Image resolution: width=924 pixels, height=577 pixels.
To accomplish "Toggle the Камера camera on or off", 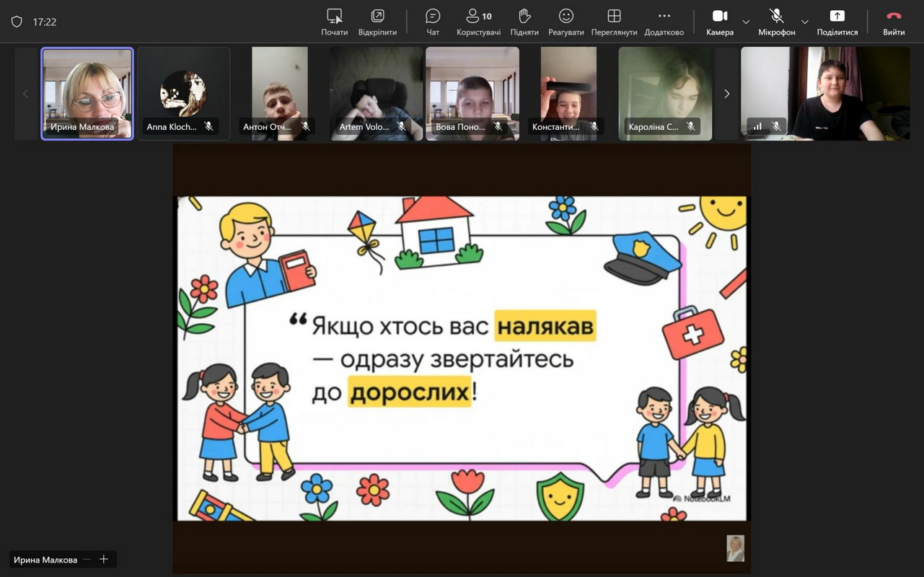I will click(x=719, y=22).
